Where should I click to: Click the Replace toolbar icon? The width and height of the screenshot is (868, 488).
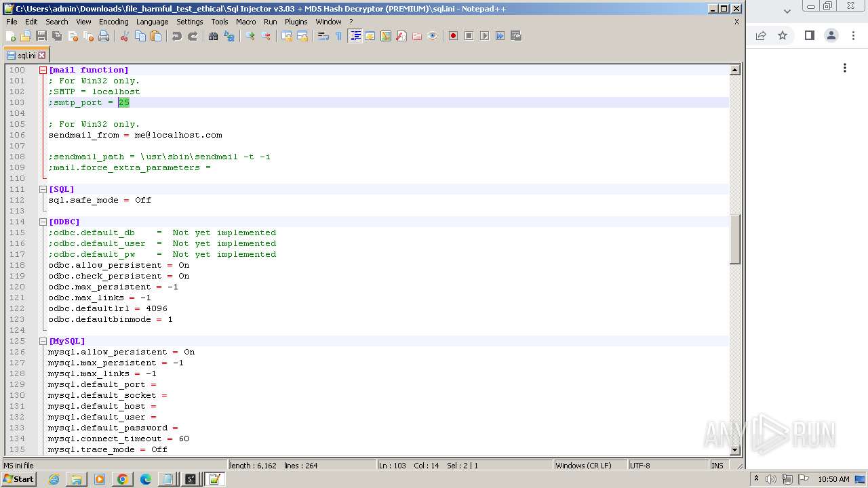(x=229, y=36)
